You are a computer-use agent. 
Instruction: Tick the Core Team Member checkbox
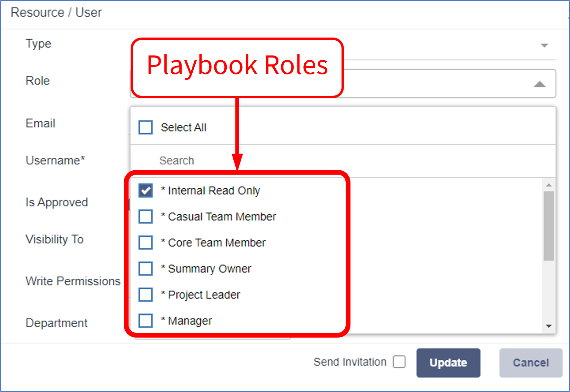(145, 243)
